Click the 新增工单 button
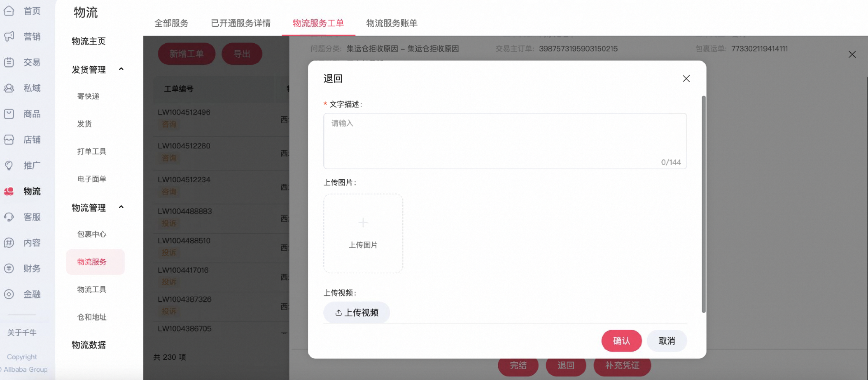The width and height of the screenshot is (868, 380). [187, 54]
